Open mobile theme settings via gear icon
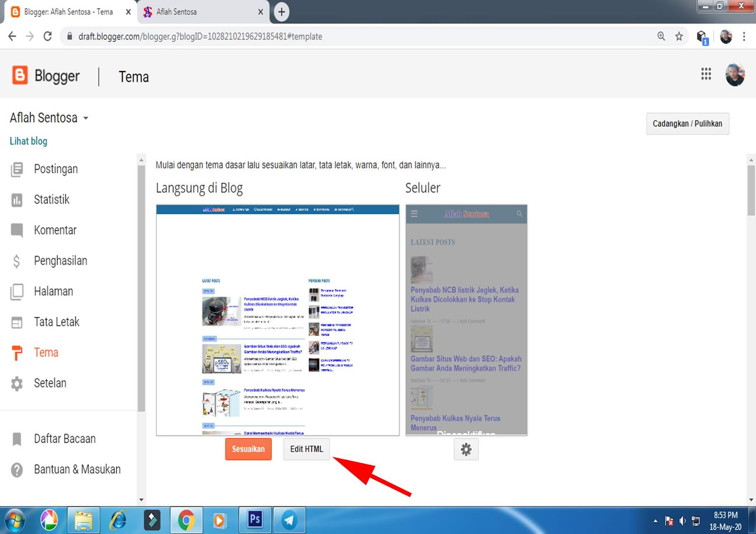Screen dimensions: 756x534 [x=466, y=449]
